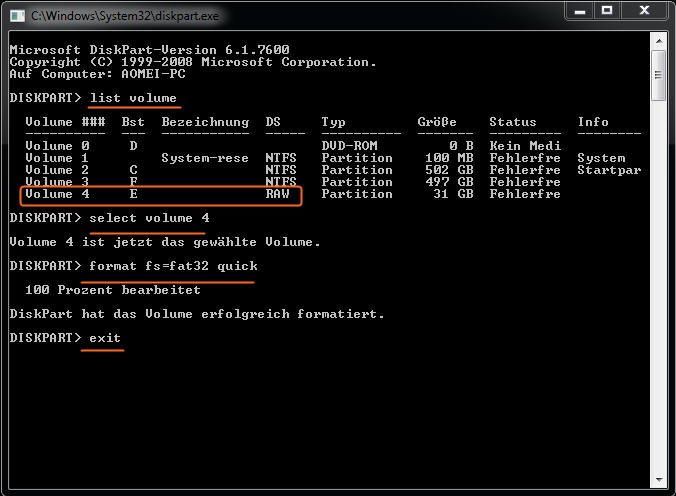Click the 'select volume 4' command
The width and height of the screenshot is (676, 496).
[149, 218]
